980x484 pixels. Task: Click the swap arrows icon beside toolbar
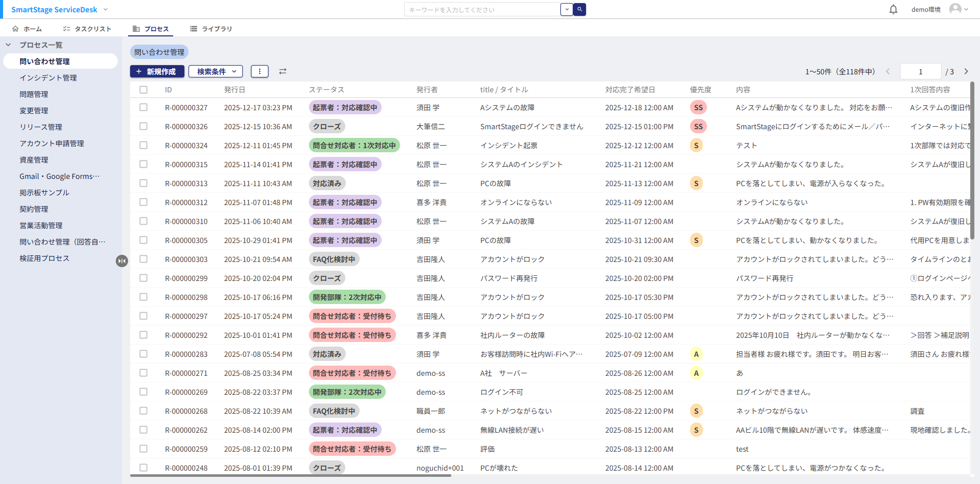[283, 71]
